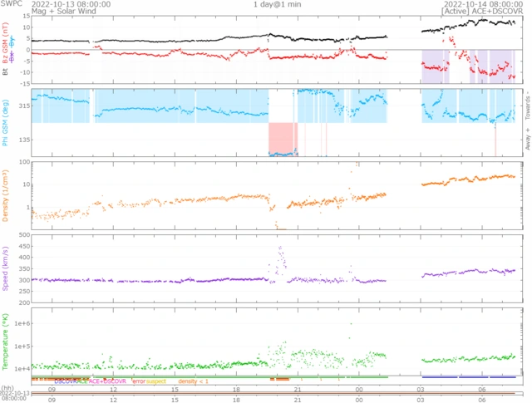The width and height of the screenshot is (532, 403).
Task: Toggle the By series label
Action: [12, 41]
